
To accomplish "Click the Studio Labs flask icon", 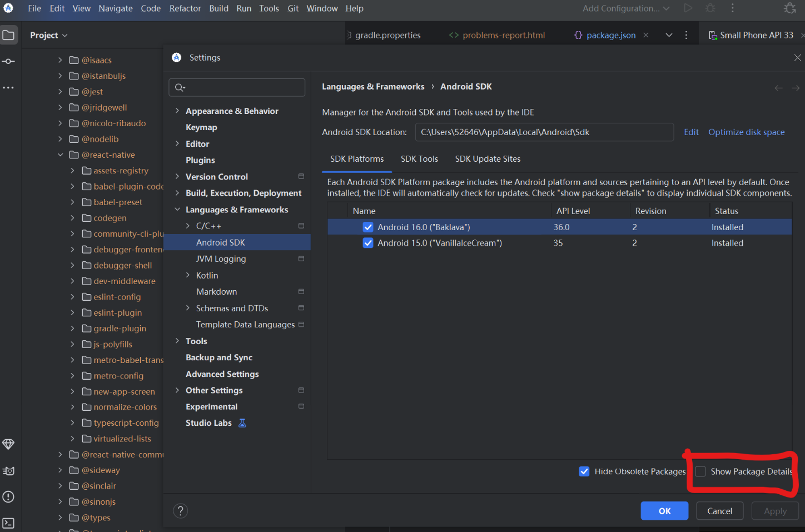I will click(242, 423).
